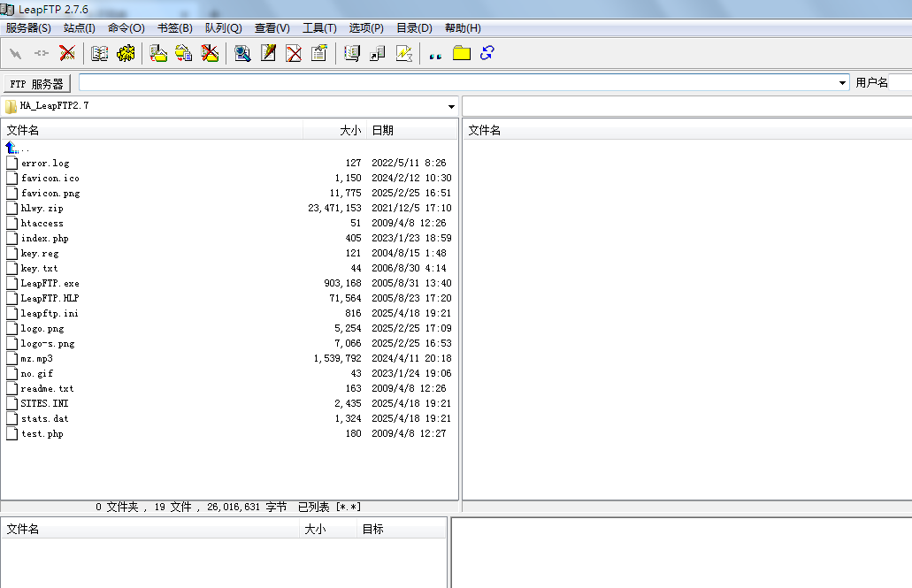Click the FTP 服务器 button
912x588 pixels.
click(x=37, y=82)
